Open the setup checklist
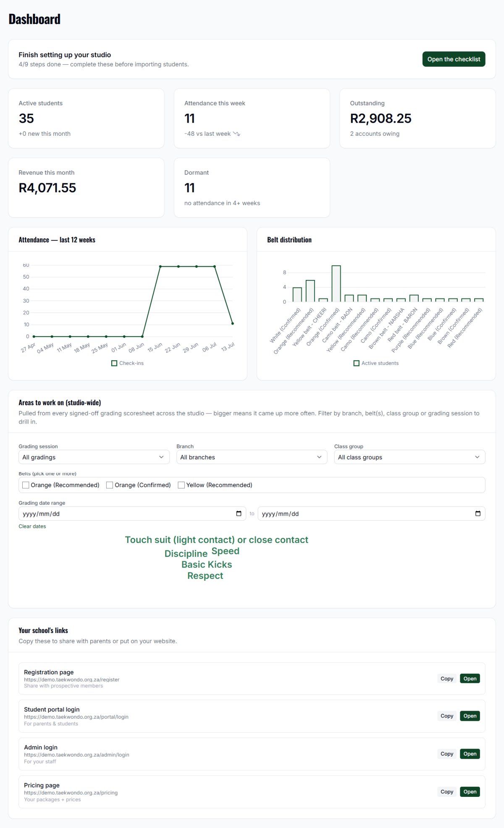This screenshot has width=504, height=828. tap(454, 59)
